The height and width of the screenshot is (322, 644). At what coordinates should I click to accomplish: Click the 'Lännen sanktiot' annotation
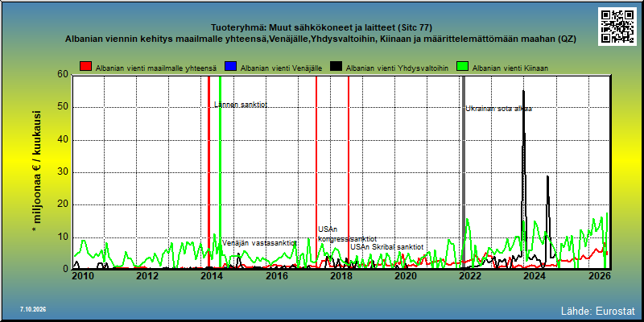[241, 105]
